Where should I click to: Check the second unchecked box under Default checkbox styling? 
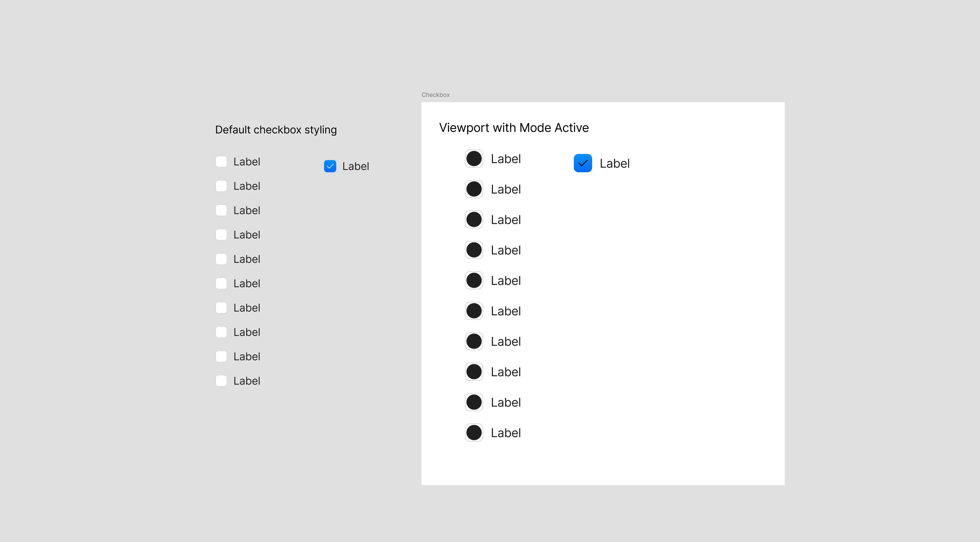[x=221, y=186]
